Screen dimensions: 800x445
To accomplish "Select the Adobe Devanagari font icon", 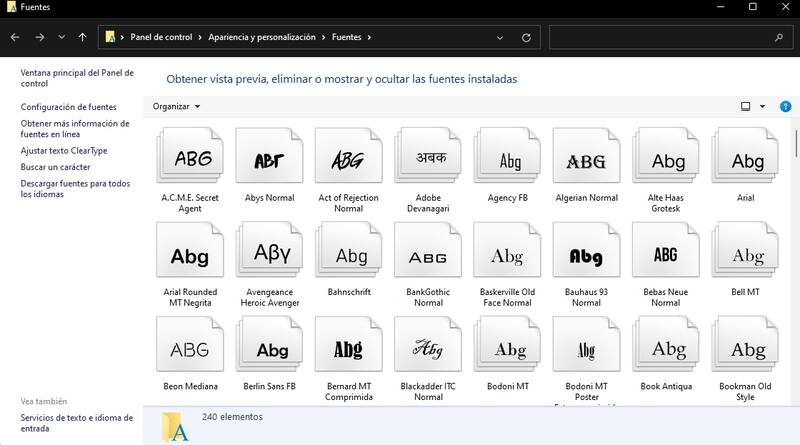I will coord(427,161).
